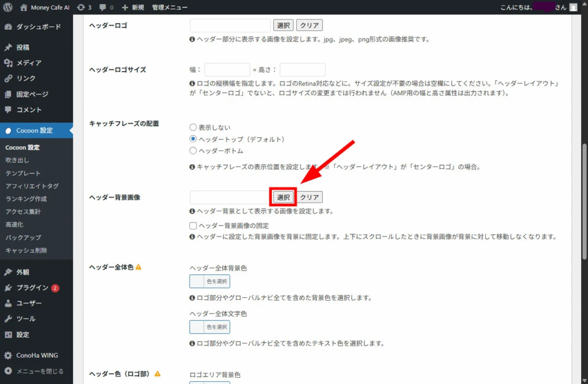Click the user avatar icon
Viewport: 588px width, 384px height.
click(x=573, y=7)
